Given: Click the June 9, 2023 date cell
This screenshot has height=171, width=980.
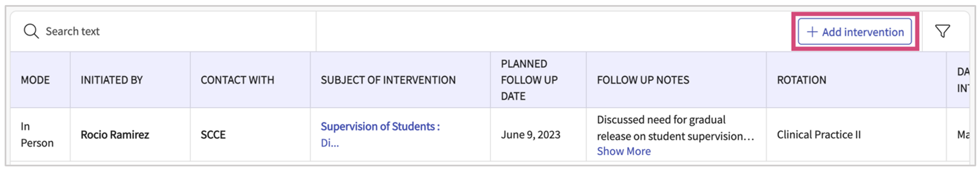Looking at the screenshot, I should pos(531,135).
